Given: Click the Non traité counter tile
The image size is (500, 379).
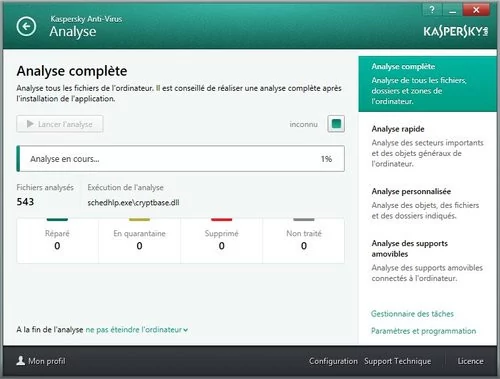Looking at the screenshot, I should click(304, 240).
